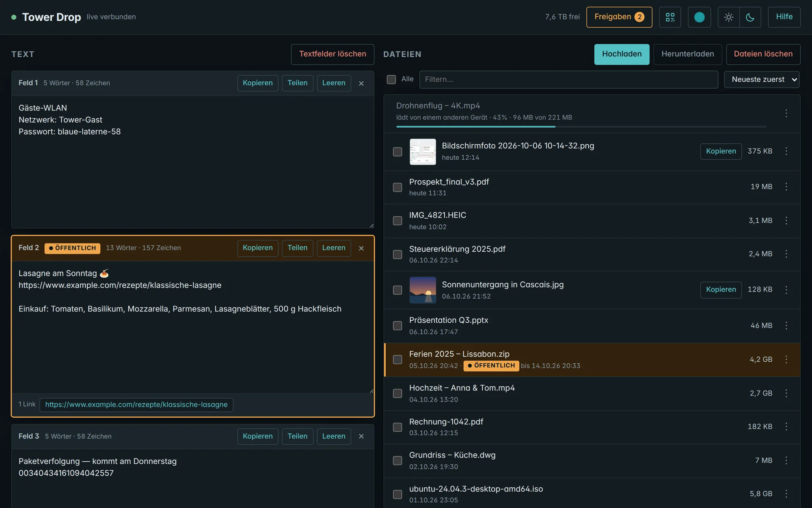This screenshot has width=812, height=508.
Task: Remove Feld 1 with its X icon
Action: [x=361, y=83]
